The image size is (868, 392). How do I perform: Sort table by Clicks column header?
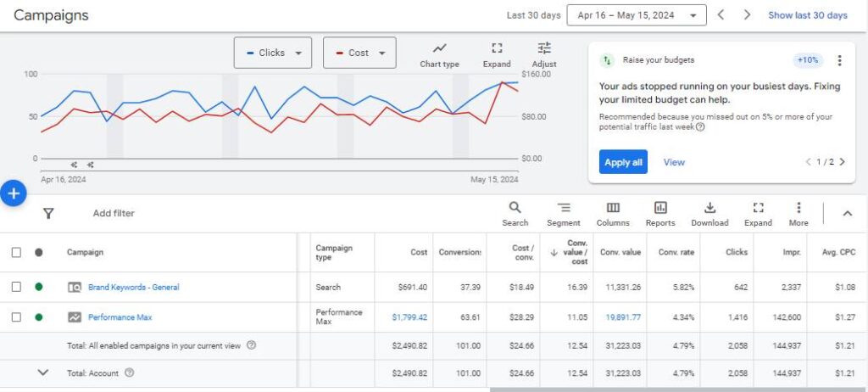click(x=737, y=252)
